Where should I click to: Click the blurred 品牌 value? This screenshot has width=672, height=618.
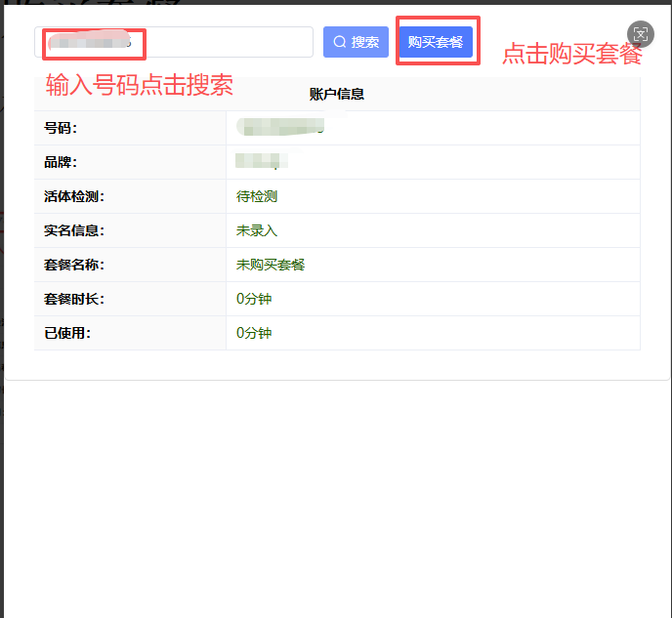point(261,161)
